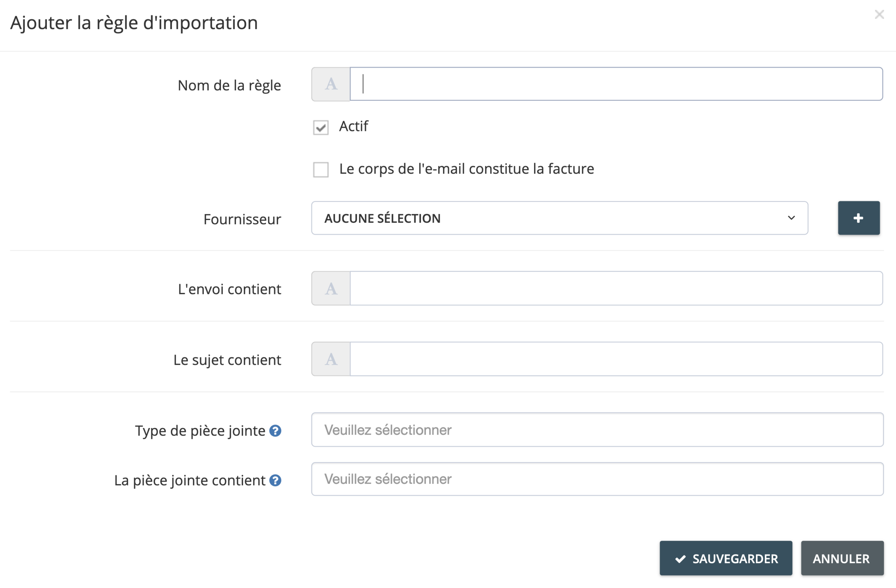Viewport: 896px width, 588px height.
Task: Open the Fournisseur dropdown
Action: tap(560, 218)
